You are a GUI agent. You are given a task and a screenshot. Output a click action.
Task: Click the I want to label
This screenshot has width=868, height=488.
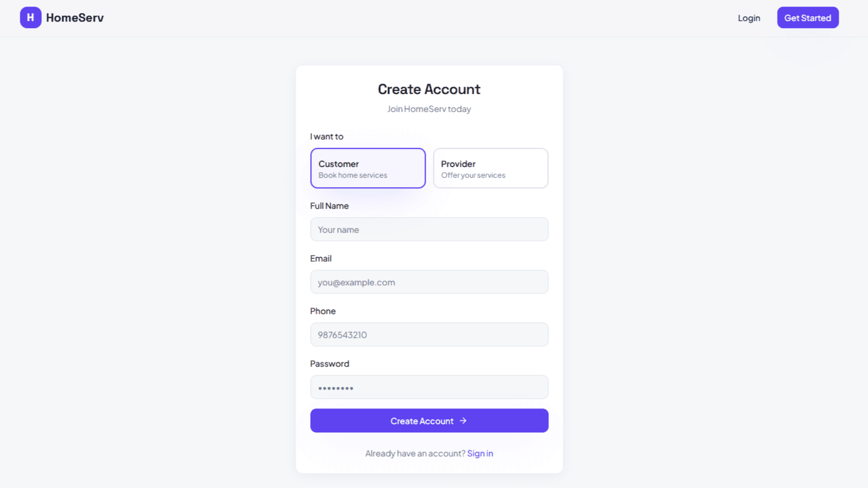coord(326,136)
